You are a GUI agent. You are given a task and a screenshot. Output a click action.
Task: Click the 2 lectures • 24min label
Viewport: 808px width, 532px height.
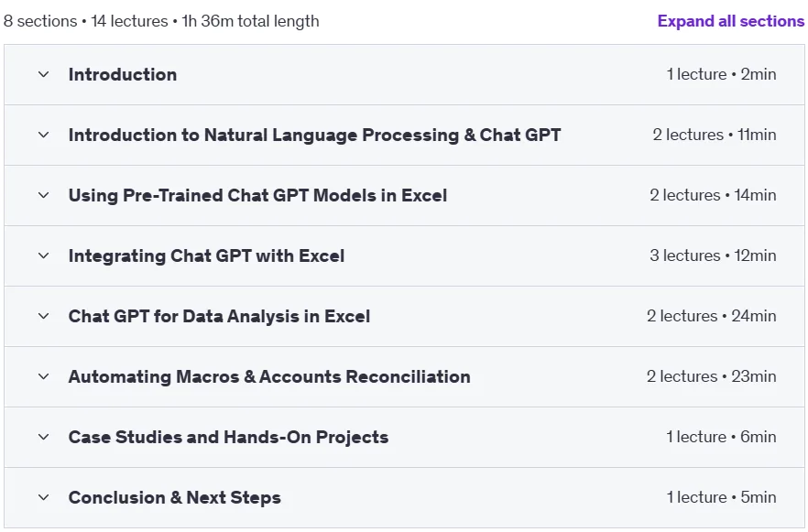[x=711, y=316]
